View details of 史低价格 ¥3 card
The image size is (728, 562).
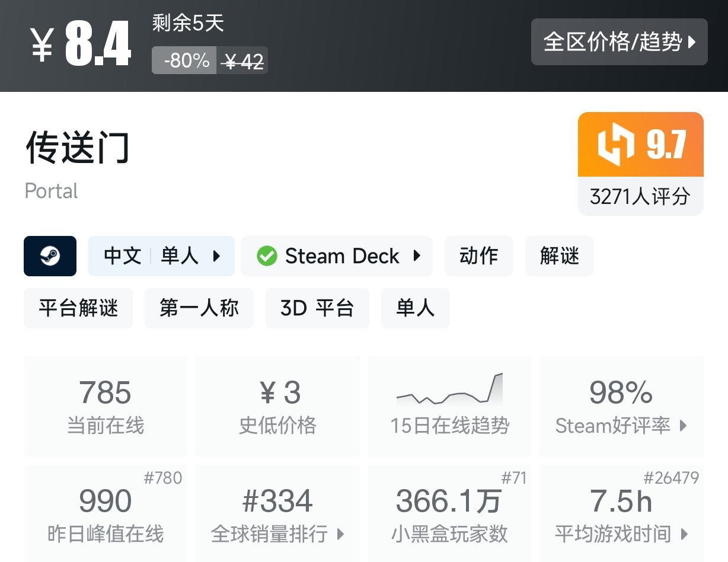click(x=277, y=406)
